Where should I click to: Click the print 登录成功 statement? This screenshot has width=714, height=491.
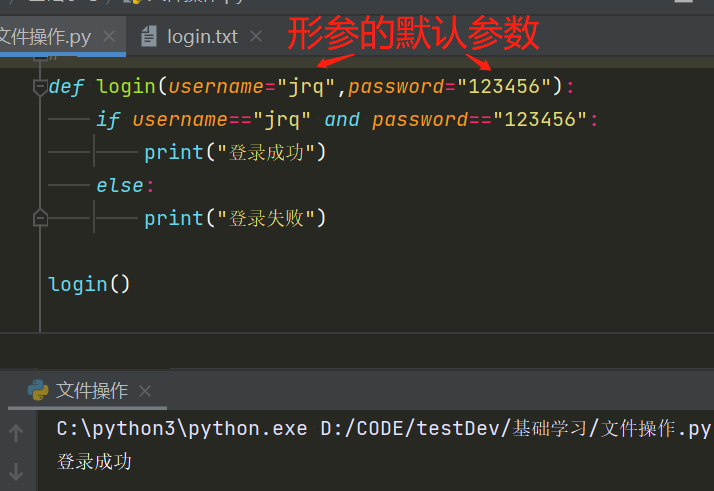pos(235,152)
